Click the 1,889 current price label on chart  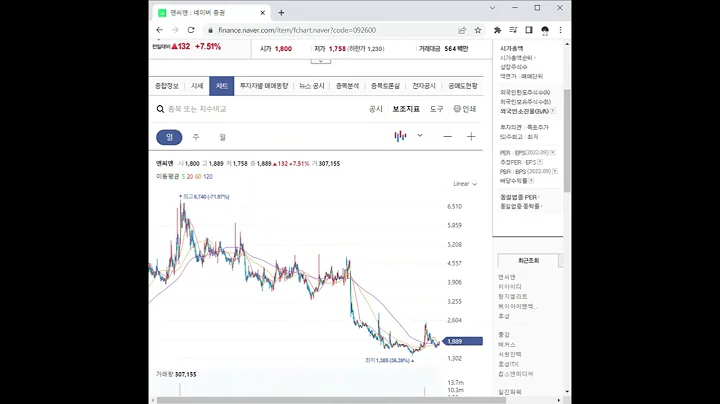click(x=464, y=341)
